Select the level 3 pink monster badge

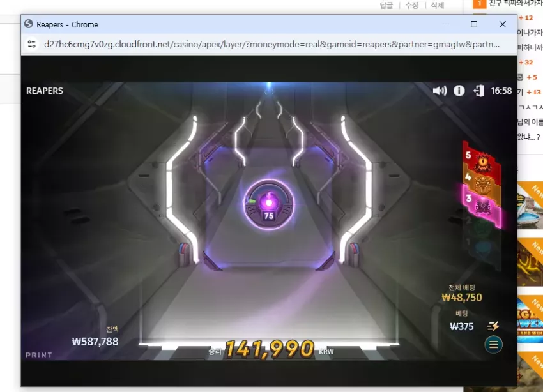[x=482, y=206]
